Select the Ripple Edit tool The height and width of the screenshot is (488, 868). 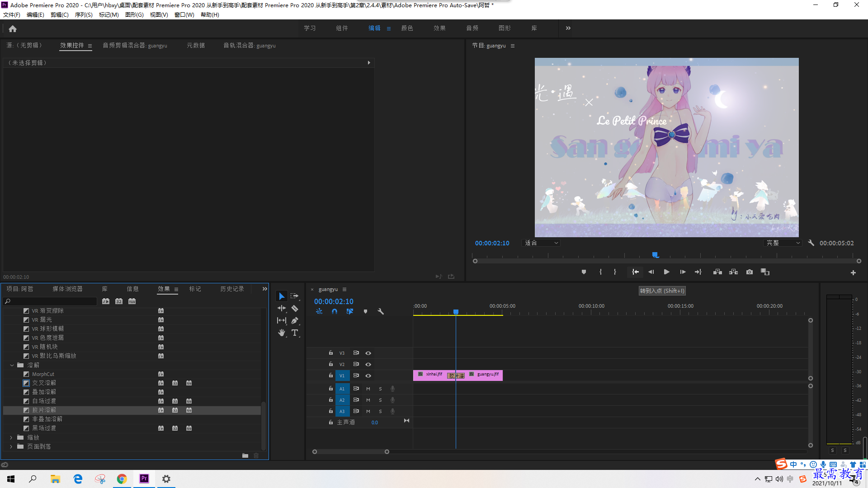pyautogui.click(x=282, y=308)
